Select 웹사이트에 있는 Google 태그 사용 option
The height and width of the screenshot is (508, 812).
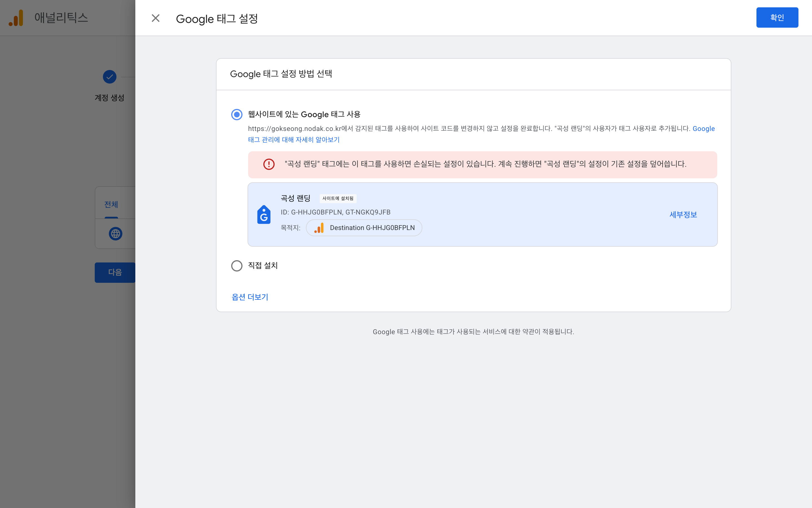point(237,115)
